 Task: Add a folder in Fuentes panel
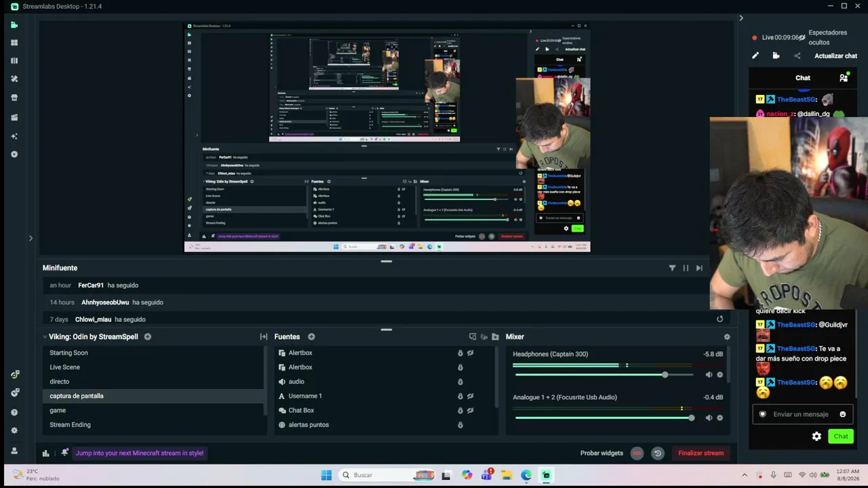[x=495, y=337]
